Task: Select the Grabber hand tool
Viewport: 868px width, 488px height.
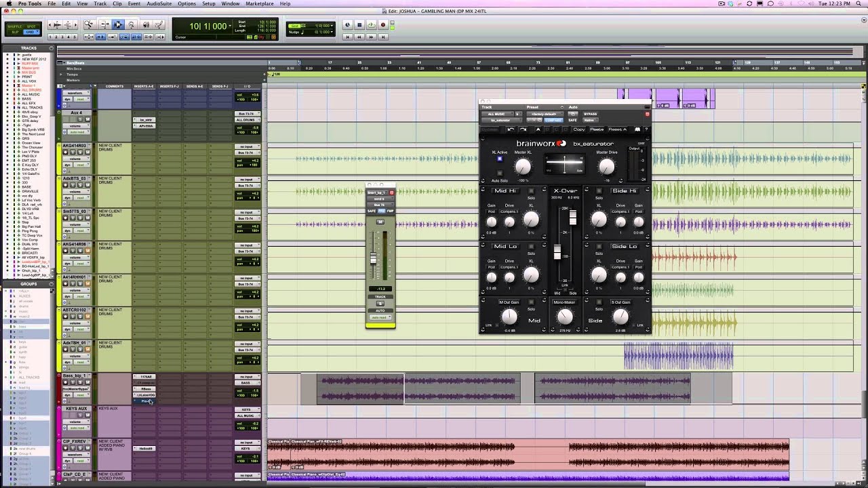Action: (x=132, y=25)
